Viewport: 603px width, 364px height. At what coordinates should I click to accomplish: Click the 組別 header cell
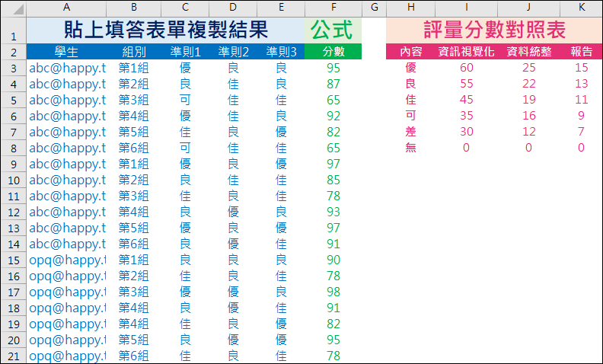134,52
